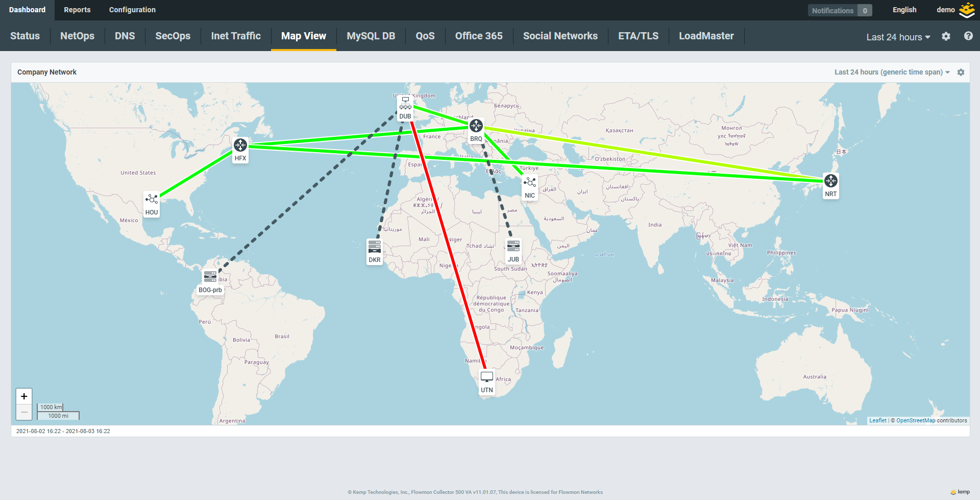The image size is (980, 500).
Task: Open the Reports menu
Action: (77, 10)
